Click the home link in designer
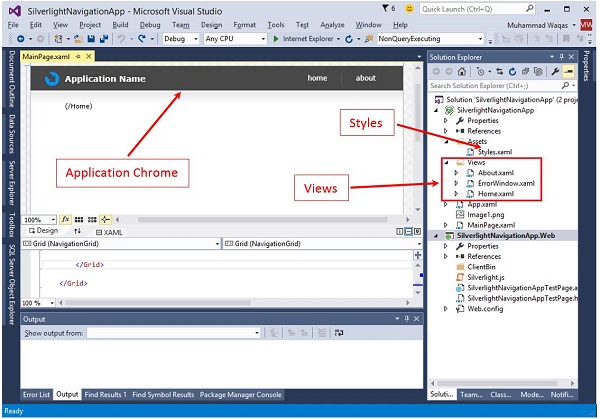600x419 pixels. pyautogui.click(x=317, y=78)
